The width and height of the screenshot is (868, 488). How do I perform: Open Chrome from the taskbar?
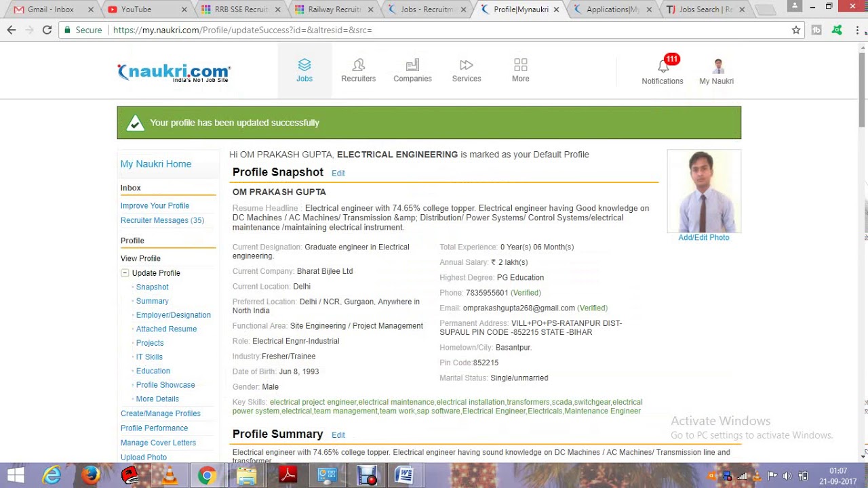(208, 475)
